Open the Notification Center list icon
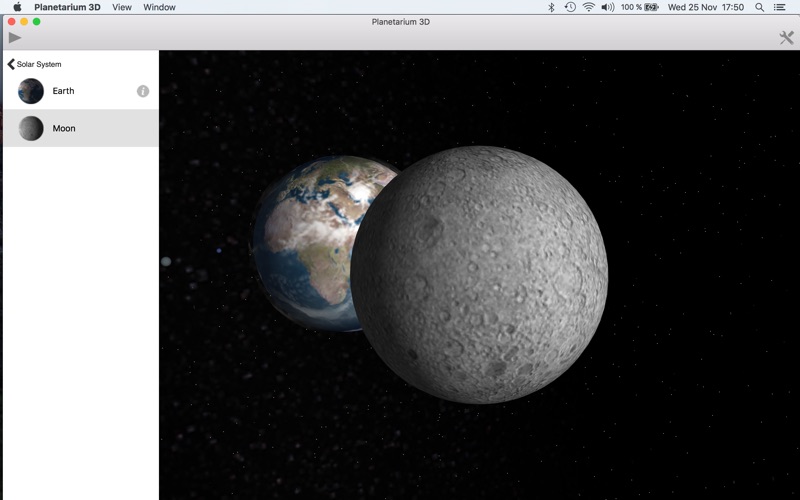The width and height of the screenshot is (800, 500). (x=779, y=7)
